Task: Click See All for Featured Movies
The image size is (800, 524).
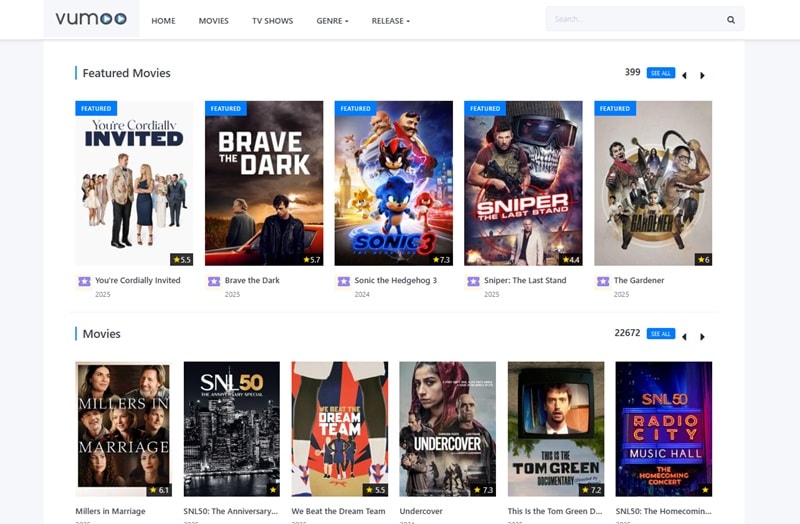Action: [x=661, y=73]
